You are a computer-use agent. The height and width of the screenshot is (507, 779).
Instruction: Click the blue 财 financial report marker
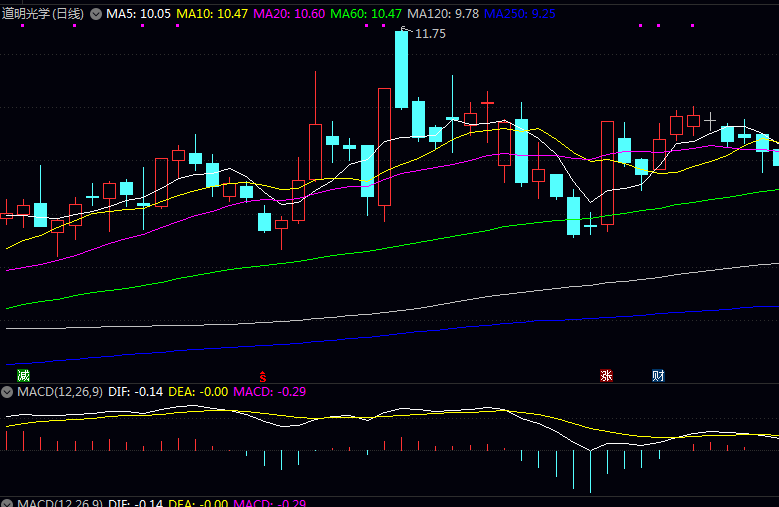point(658,376)
